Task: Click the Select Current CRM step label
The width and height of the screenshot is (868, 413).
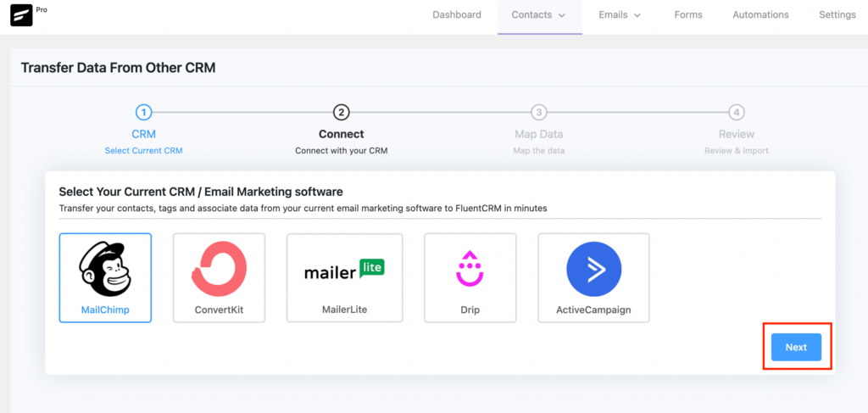Action: (143, 151)
